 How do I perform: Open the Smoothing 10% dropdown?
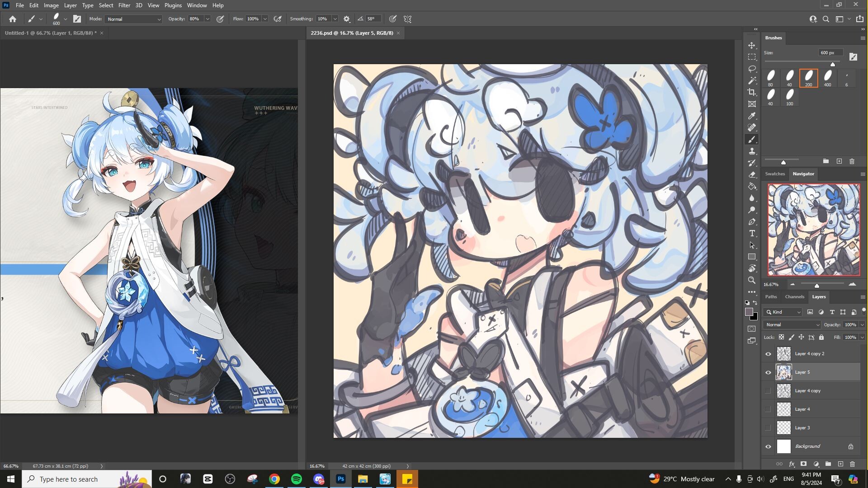point(335,19)
